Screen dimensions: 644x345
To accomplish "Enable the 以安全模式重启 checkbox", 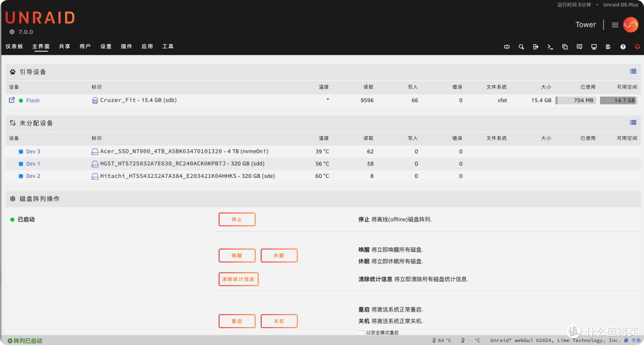I will (361, 332).
